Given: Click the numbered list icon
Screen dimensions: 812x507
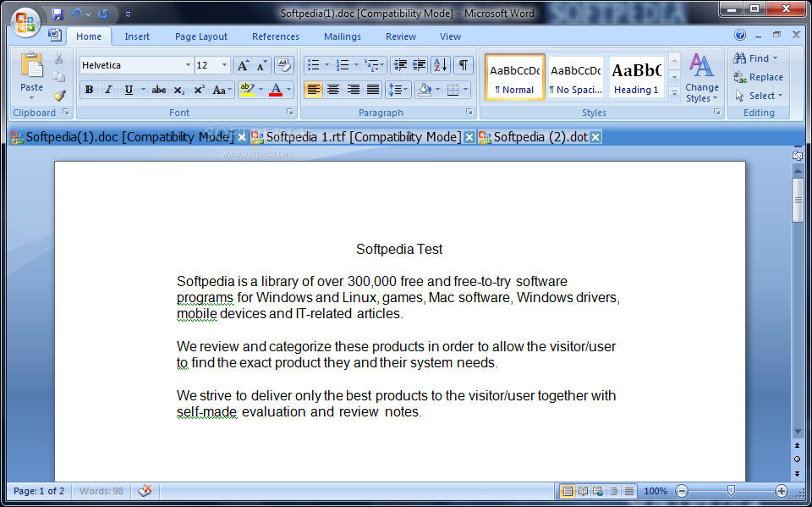Looking at the screenshot, I should click(x=343, y=65).
